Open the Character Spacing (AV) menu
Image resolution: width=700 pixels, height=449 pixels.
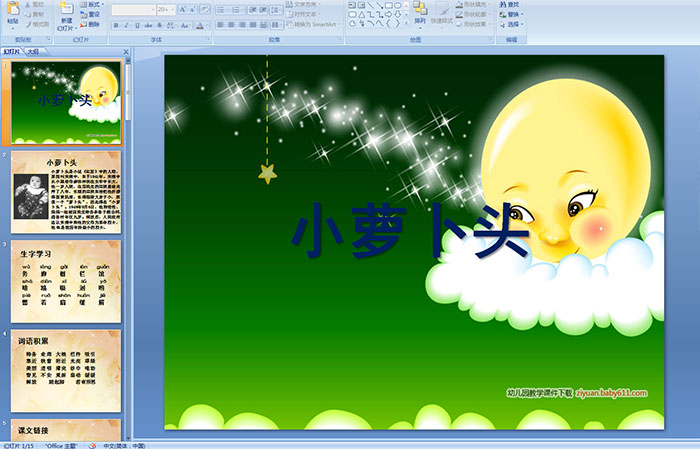click(x=171, y=25)
